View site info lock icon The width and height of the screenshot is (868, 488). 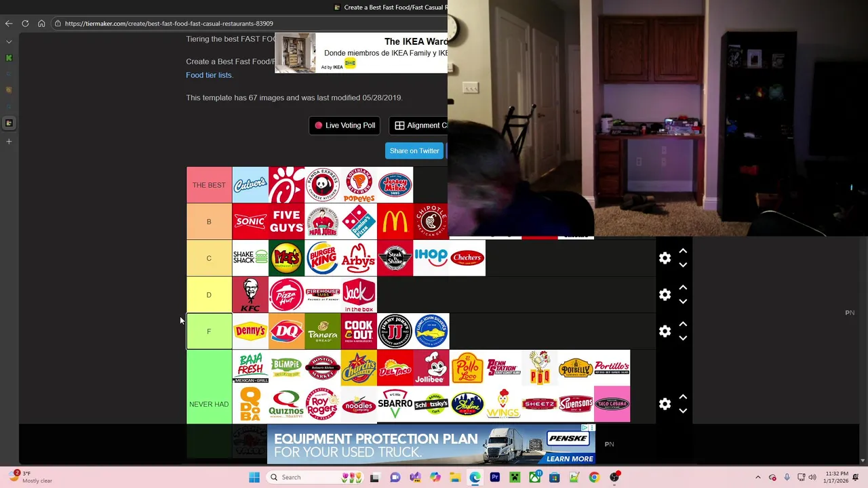pos(58,24)
